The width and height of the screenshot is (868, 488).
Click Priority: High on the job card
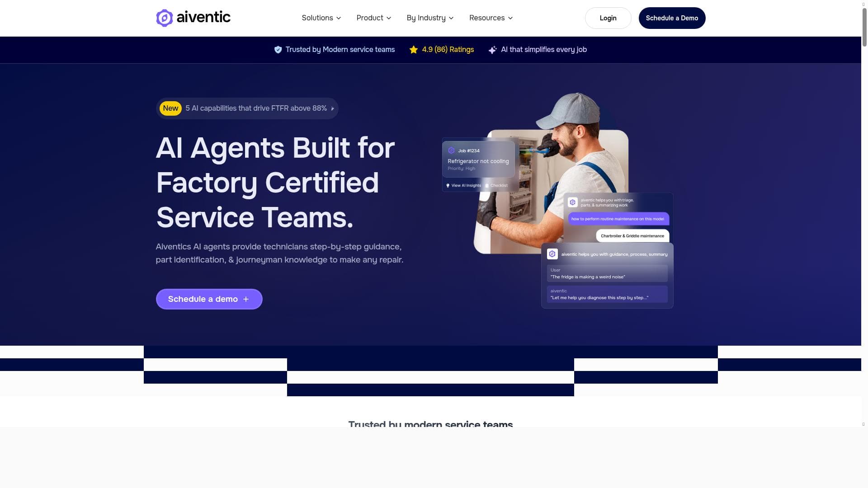(461, 169)
